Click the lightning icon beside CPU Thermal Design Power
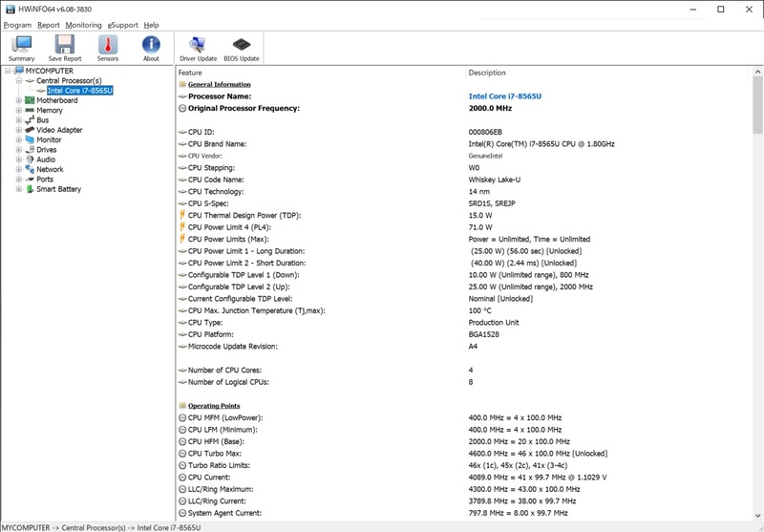764x532 pixels. click(x=182, y=215)
